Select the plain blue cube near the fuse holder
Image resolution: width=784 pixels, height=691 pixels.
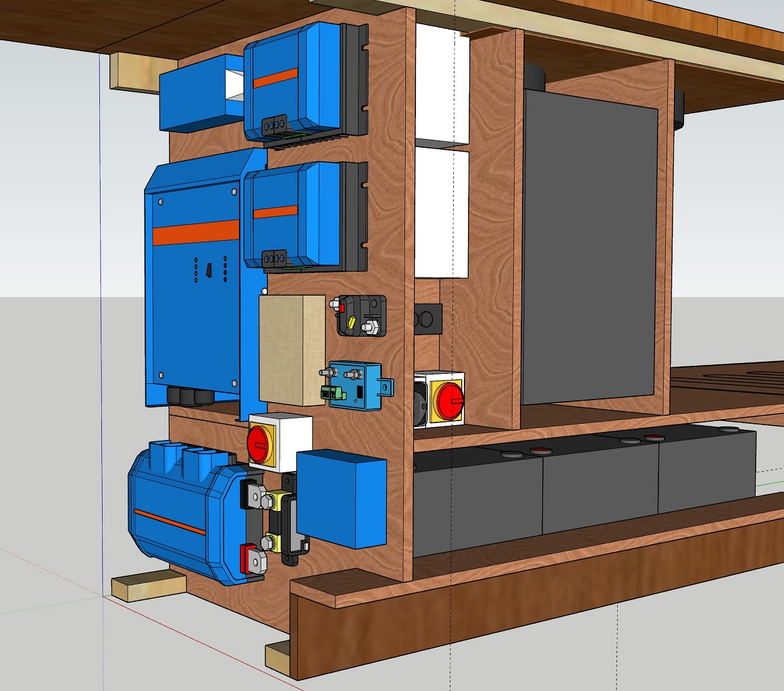pos(341,498)
